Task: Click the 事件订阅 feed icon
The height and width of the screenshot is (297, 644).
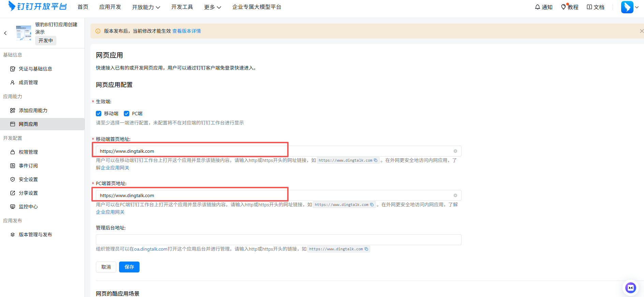Action: [x=13, y=166]
